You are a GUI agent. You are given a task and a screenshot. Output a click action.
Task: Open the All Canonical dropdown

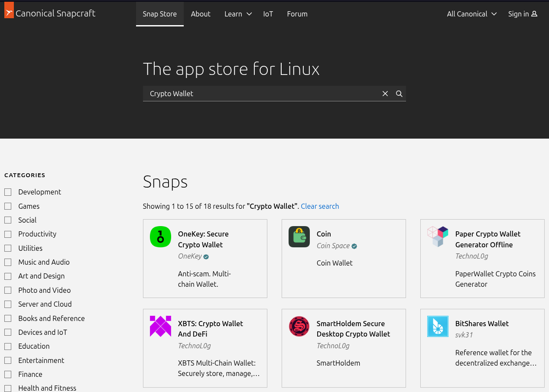[471, 14]
